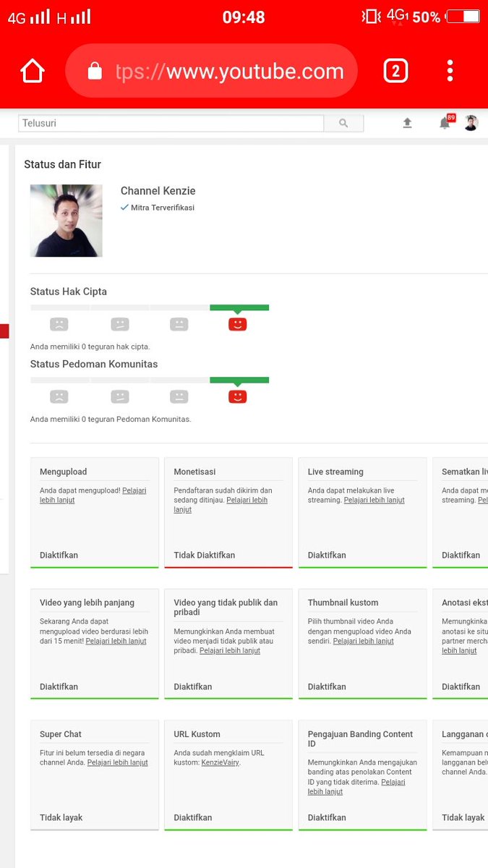Screen dimensions: 488x868
Task: Click the YouTube upload arrow icon
Action: click(407, 124)
